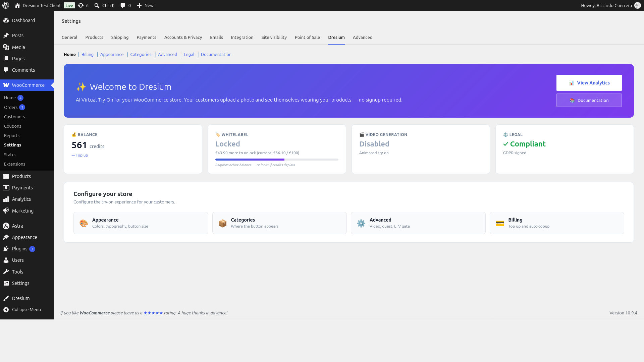Open the Appearance sub-navigation link
Image resolution: width=644 pixels, height=362 pixels.
112,54
